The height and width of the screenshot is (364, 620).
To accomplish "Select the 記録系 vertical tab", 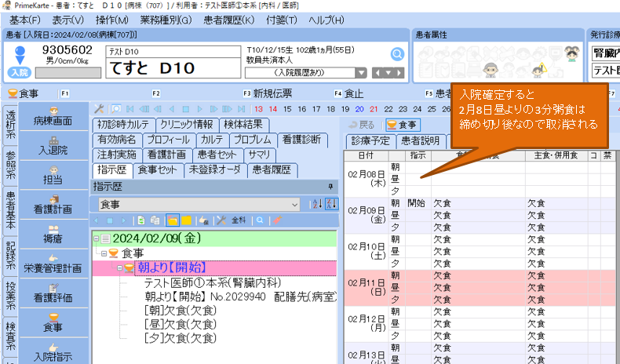I will pyautogui.click(x=10, y=255).
